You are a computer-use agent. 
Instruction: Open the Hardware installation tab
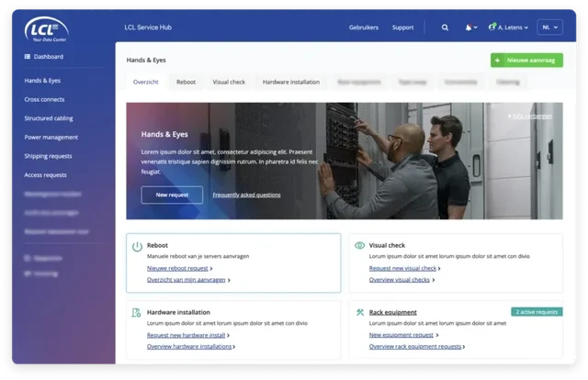(290, 82)
